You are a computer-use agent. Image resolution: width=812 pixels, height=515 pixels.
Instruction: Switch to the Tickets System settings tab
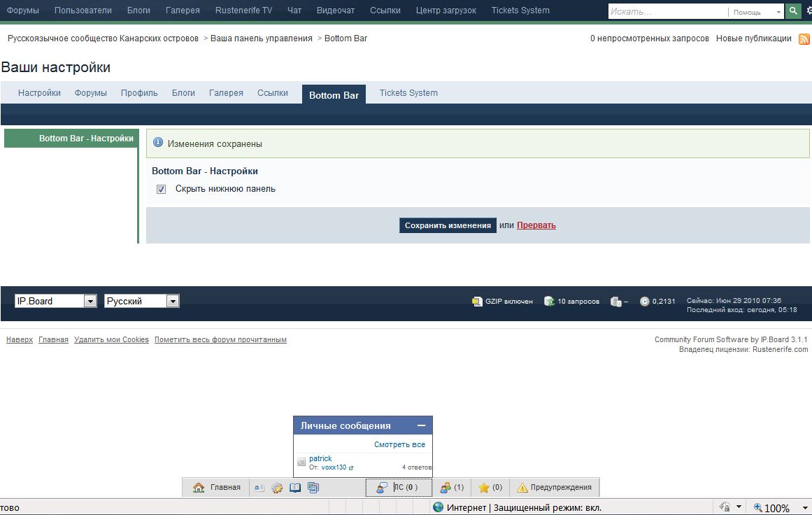click(x=408, y=93)
